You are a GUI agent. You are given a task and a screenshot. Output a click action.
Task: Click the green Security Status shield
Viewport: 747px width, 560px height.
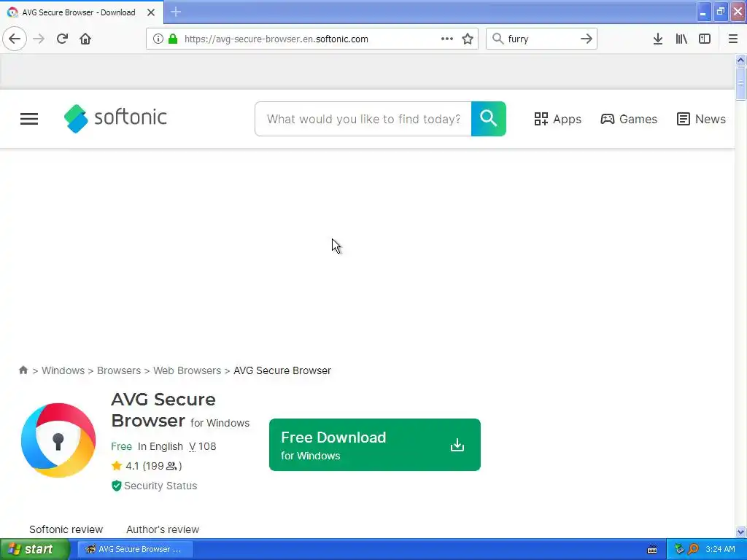click(x=116, y=486)
